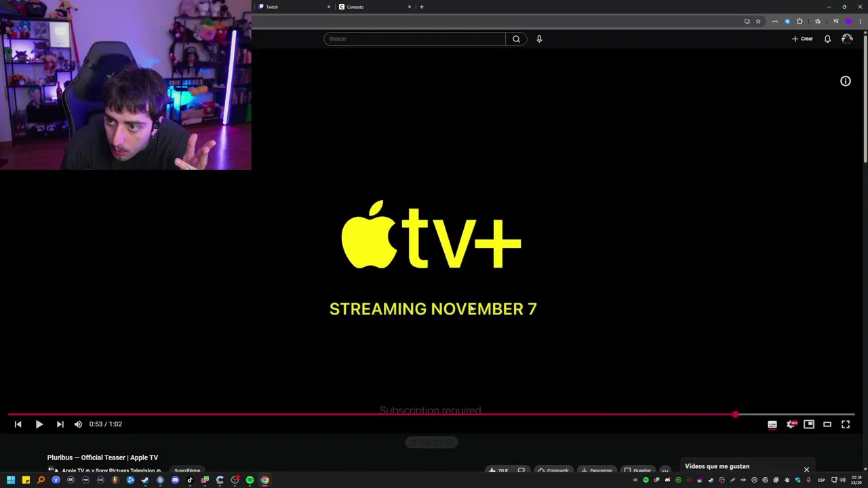Screen dimensions: 868x488
Task: Open Chrome bookmarks star-list icon
Action: pos(818,21)
